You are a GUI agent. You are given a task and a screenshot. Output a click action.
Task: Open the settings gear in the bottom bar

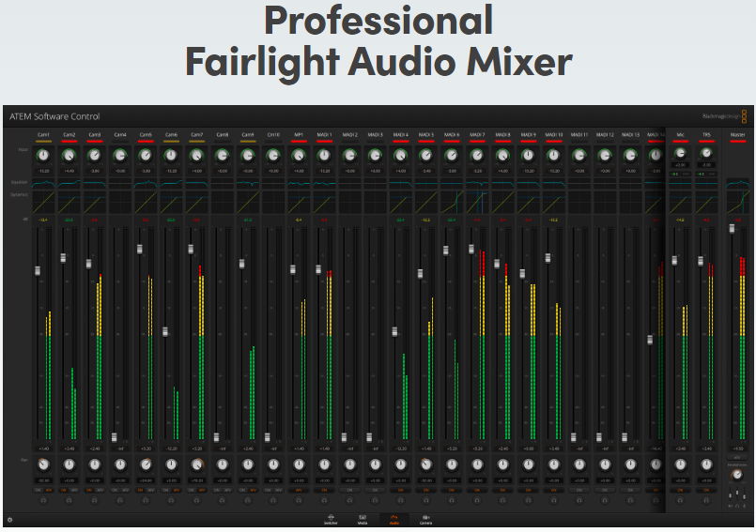coord(9,520)
